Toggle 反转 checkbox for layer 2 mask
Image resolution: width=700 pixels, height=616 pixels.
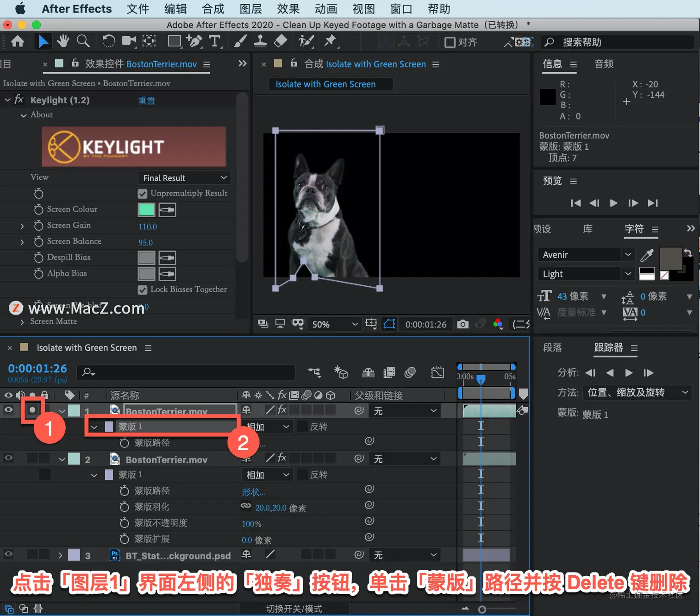tap(303, 475)
